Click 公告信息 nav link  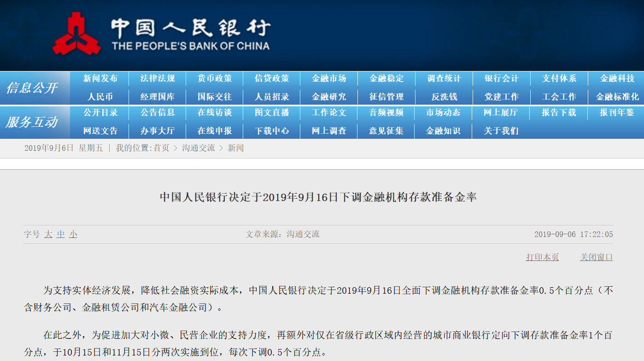(x=158, y=112)
